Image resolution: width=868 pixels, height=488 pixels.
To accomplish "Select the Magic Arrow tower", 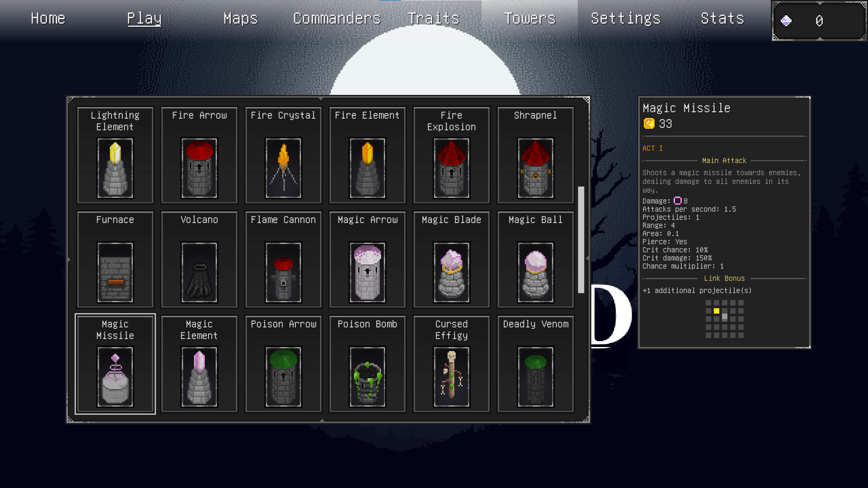I will (x=367, y=259).
